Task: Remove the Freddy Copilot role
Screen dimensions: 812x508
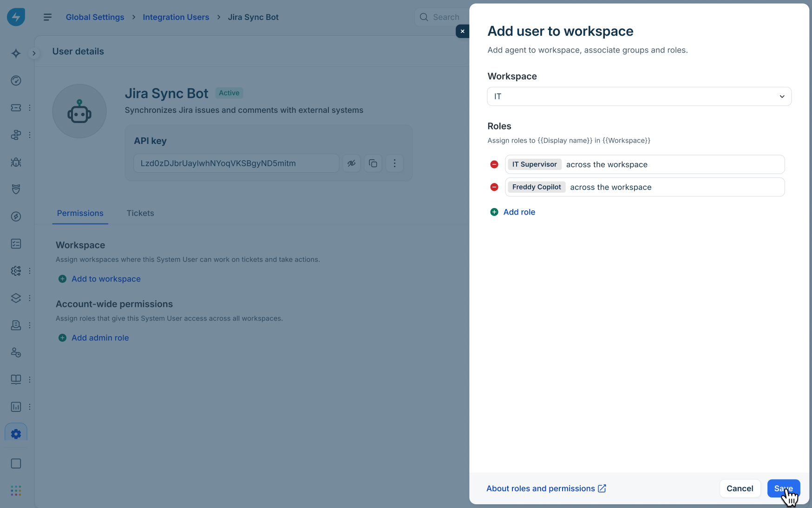Action: 494,187
